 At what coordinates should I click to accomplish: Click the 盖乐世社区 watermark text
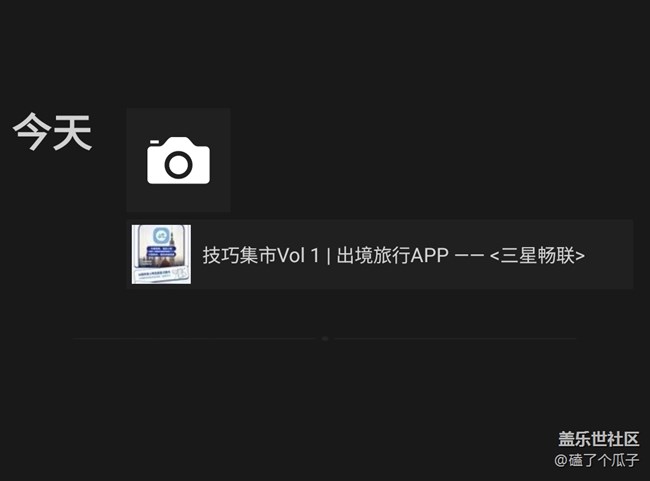(x=599, y=439)
